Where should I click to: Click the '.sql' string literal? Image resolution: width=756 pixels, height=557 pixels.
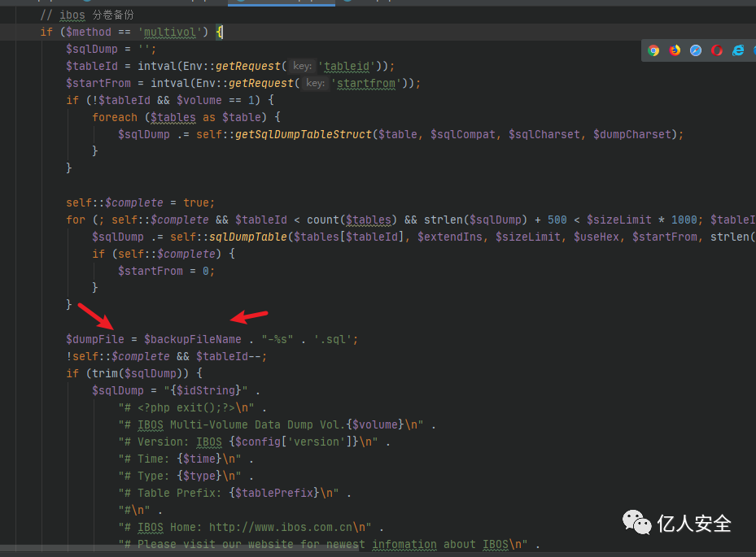click(x=334, y=340)
